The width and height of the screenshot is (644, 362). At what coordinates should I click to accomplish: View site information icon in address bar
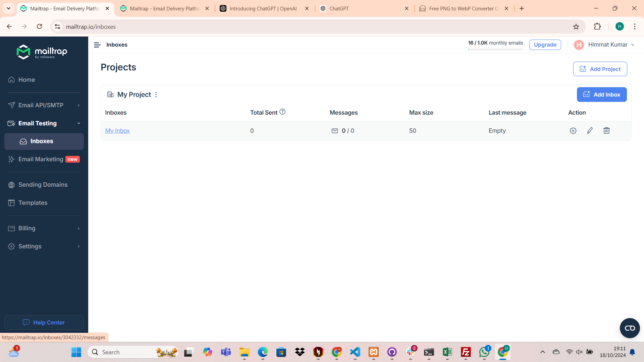click(x=58, y=27)
